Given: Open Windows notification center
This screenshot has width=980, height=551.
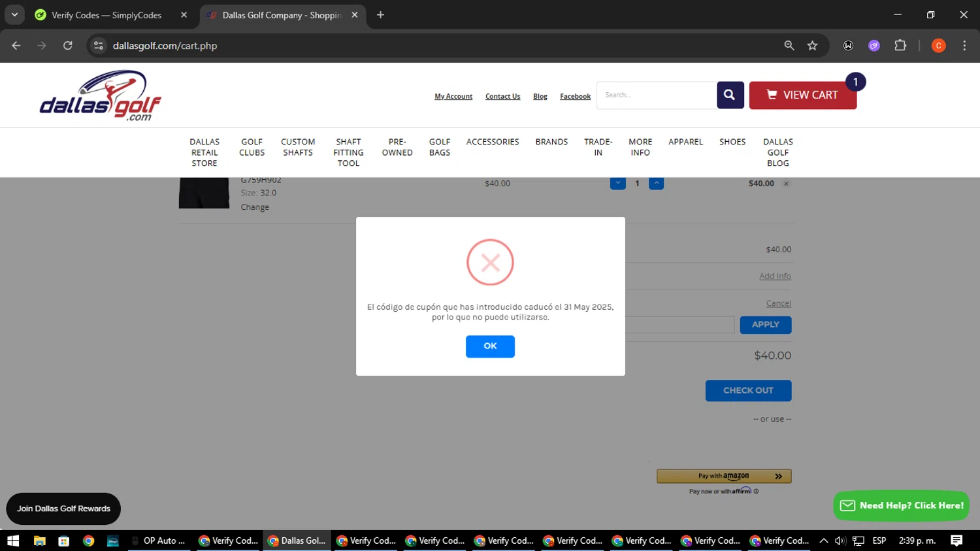Looking at the screenshot, I should pos(956,541).
